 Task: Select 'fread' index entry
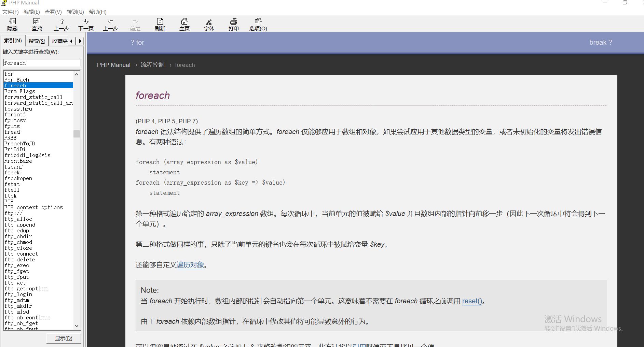(12, 132)
